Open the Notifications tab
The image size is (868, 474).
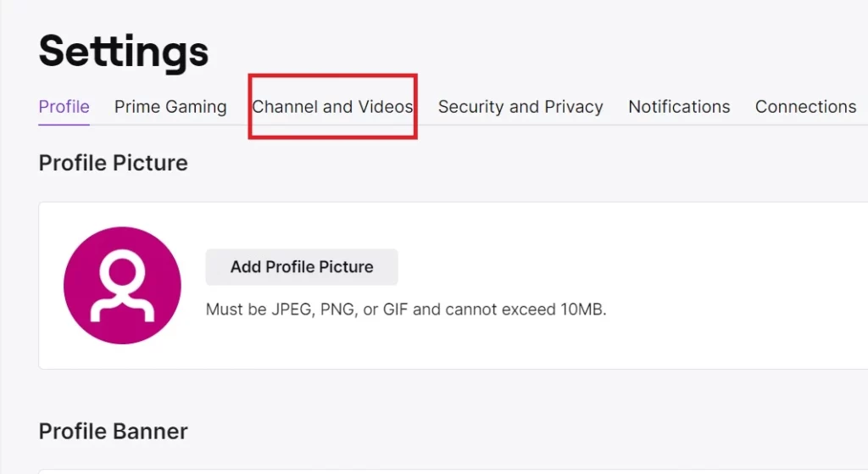[679, 106]
